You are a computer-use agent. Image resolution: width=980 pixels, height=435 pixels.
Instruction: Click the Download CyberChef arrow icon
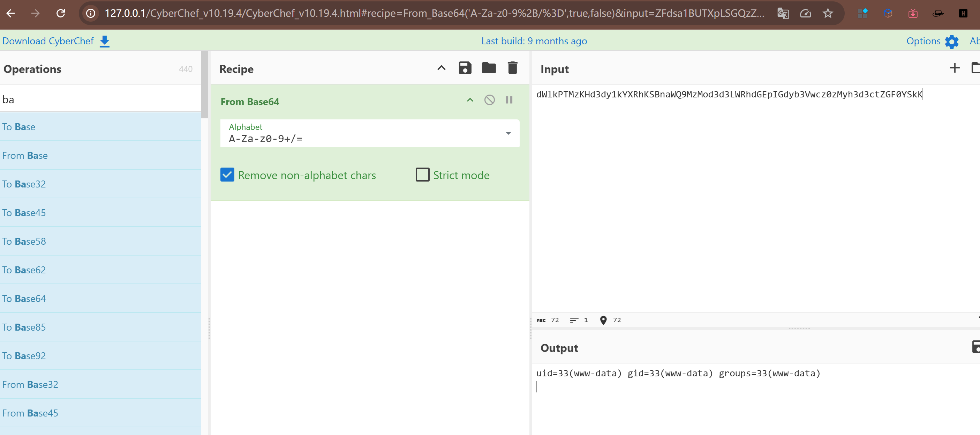(x=105, y=41)
